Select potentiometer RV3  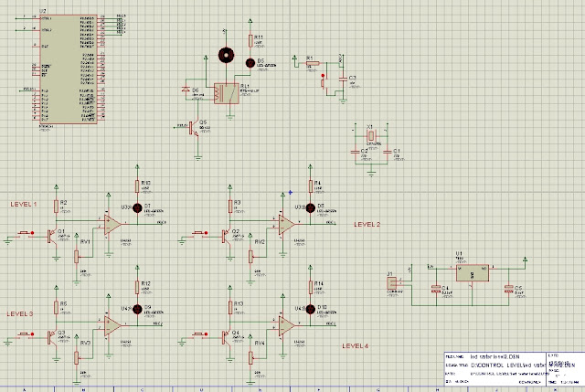[x=77, y=358]
